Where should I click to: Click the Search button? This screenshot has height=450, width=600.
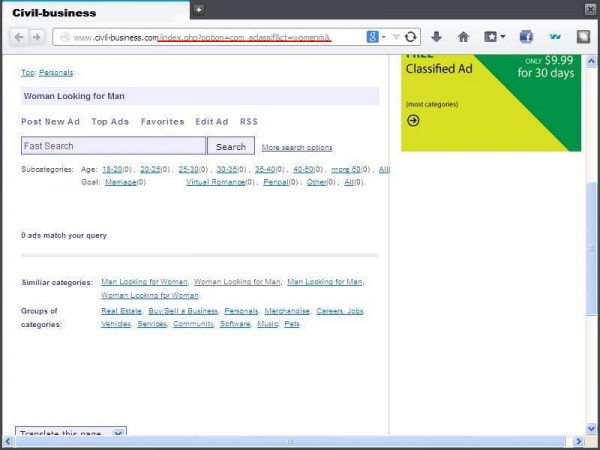click(x=231, y=146)
